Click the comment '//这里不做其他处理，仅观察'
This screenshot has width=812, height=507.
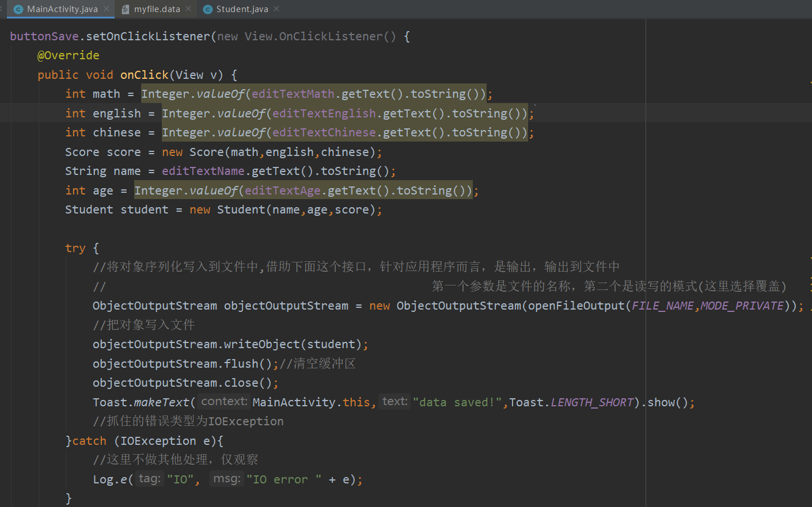[176, 460]
